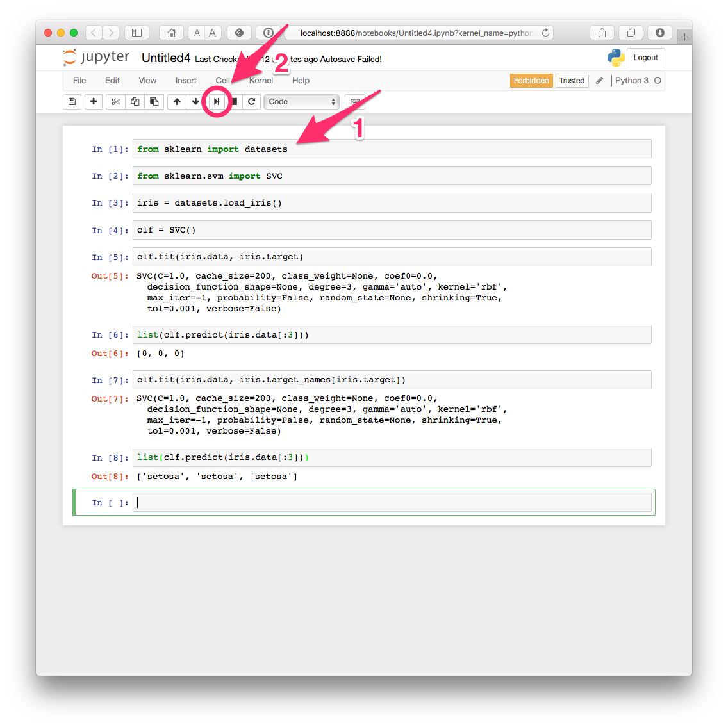Paste a cell with the clipboard icon

tap(154, 101)
